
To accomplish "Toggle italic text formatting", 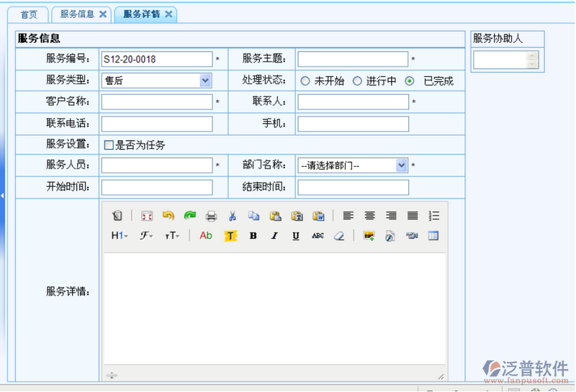I will [x=274, y=236].
